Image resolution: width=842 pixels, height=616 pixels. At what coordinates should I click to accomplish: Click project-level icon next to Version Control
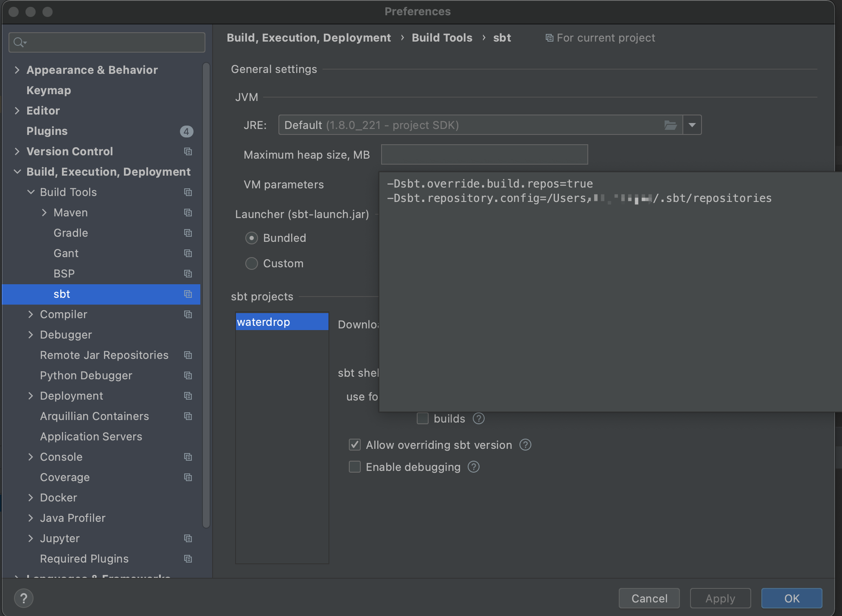tap(188, 151)
